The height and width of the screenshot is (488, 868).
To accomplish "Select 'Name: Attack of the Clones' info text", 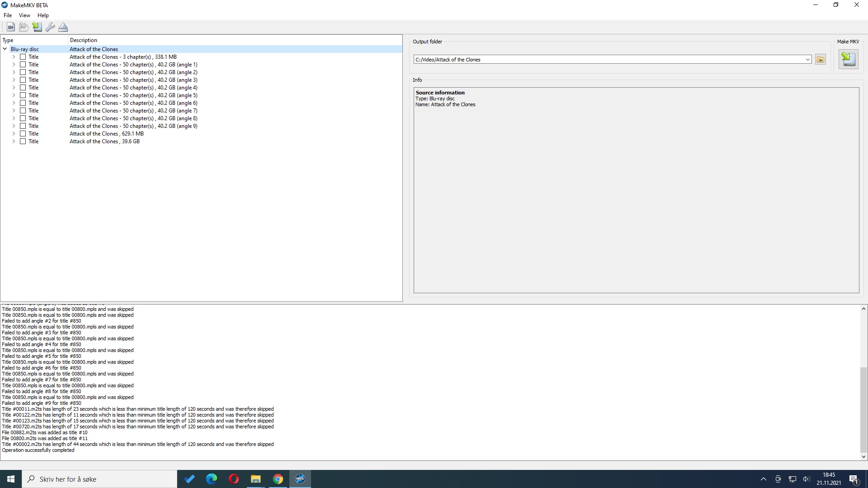I will [x=445, y=104].
